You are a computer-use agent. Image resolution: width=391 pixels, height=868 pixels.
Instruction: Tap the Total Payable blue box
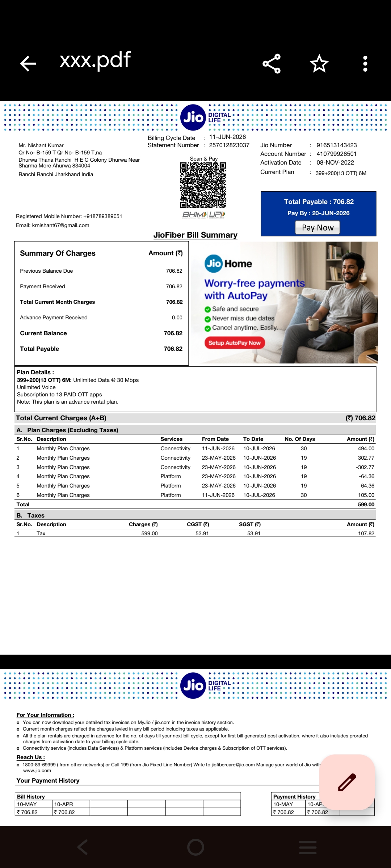pos(319,214)
